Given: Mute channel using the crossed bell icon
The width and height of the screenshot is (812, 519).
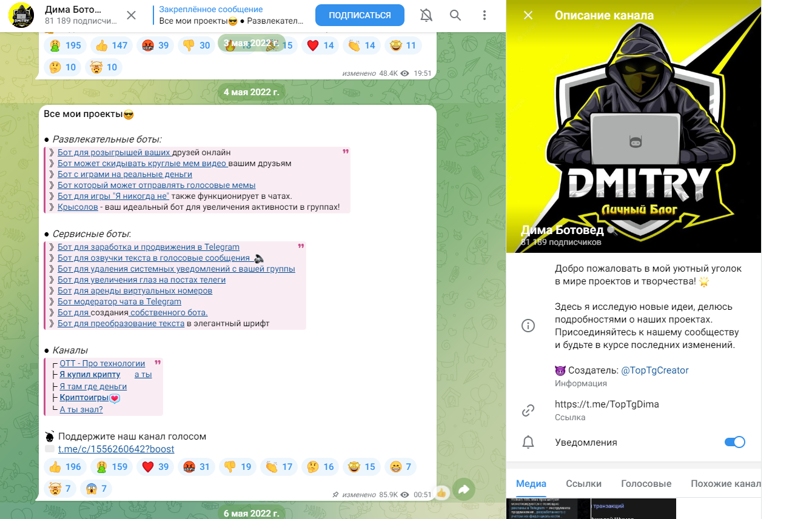Looking at the screenshot, I should [426, 15].
